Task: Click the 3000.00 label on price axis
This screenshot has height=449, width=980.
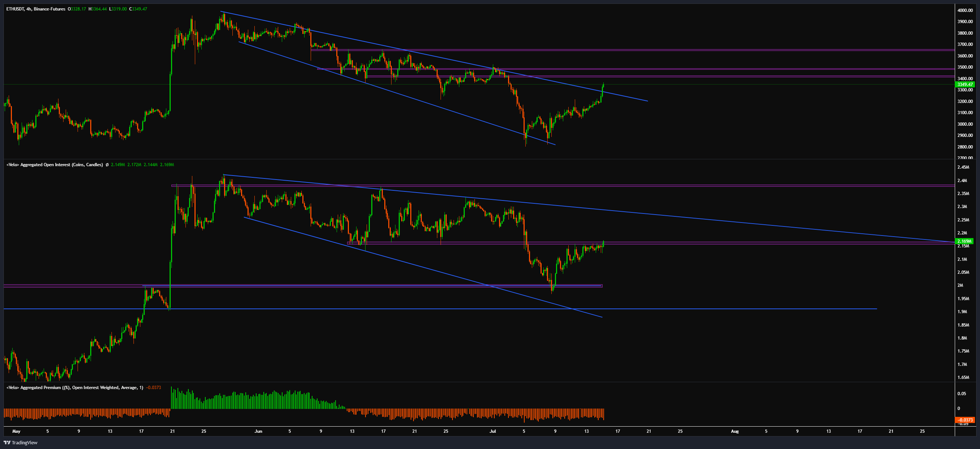Action: 965,124
